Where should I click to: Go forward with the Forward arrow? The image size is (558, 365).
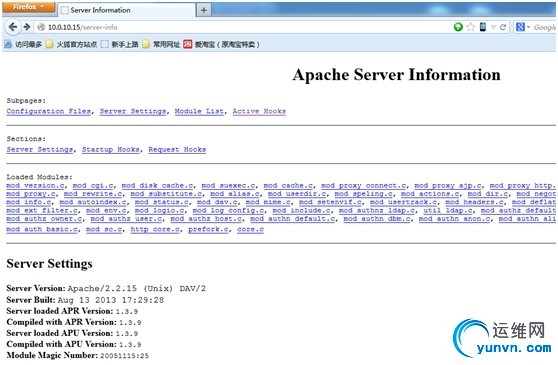point(27,27)
